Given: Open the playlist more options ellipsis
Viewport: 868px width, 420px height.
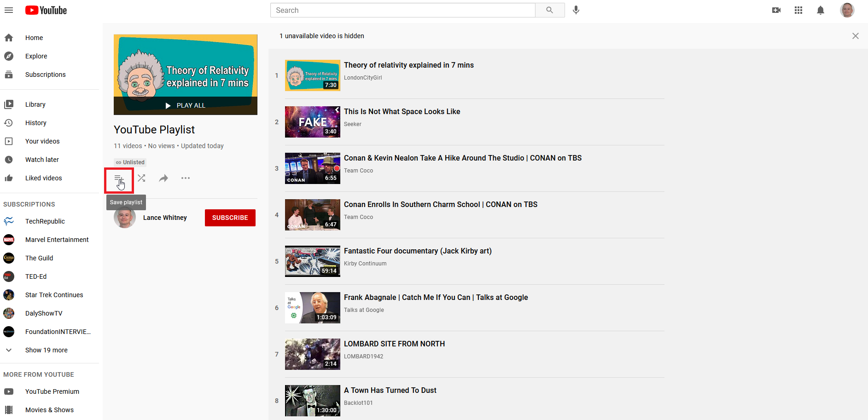Looking at the screenshot, I should 186,178.
